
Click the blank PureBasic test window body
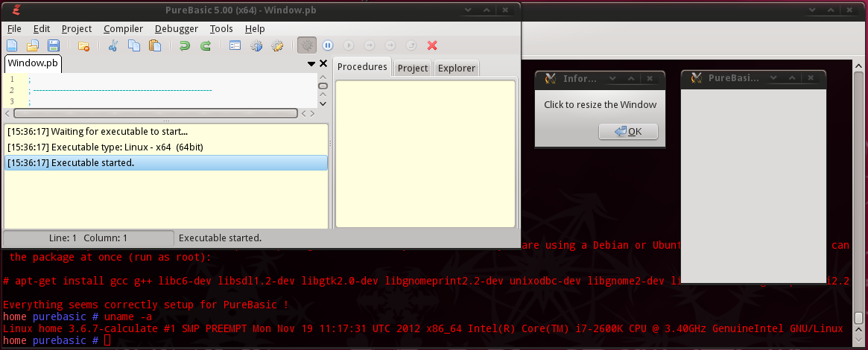tap(753, 185)
